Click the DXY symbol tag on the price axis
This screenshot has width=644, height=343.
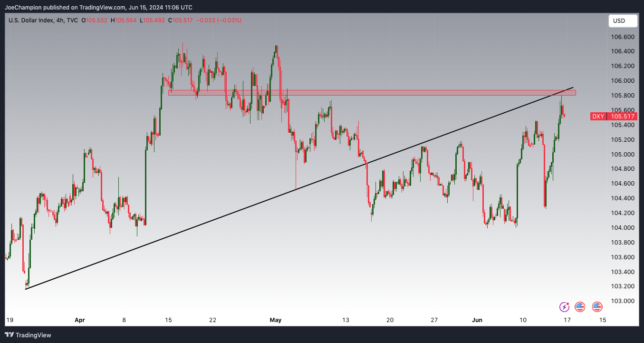(598, 117)
